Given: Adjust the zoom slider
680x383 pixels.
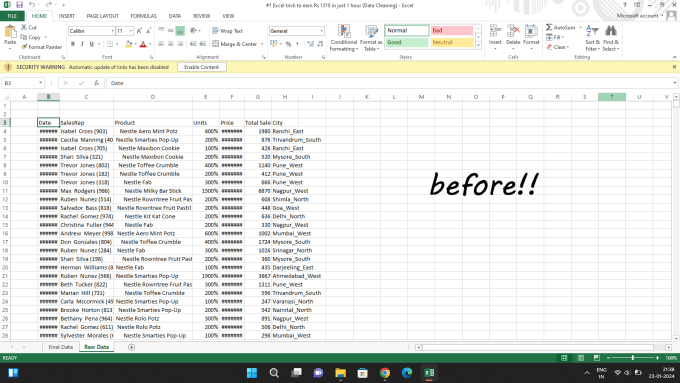Looking at the screenshot, I should [633, 358].
